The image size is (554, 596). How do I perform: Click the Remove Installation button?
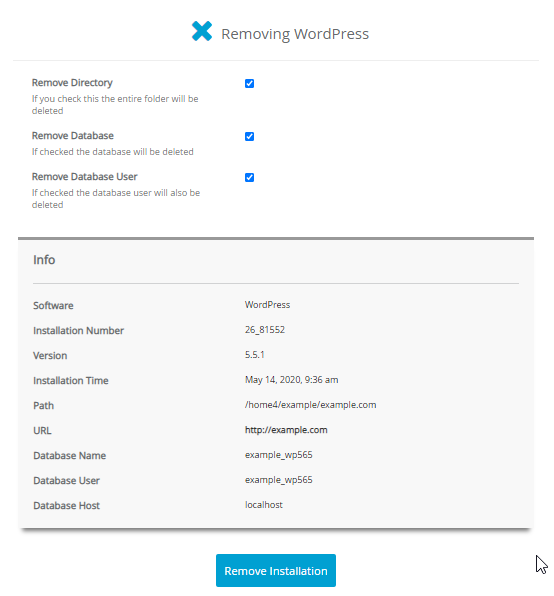tap(276, 571)
